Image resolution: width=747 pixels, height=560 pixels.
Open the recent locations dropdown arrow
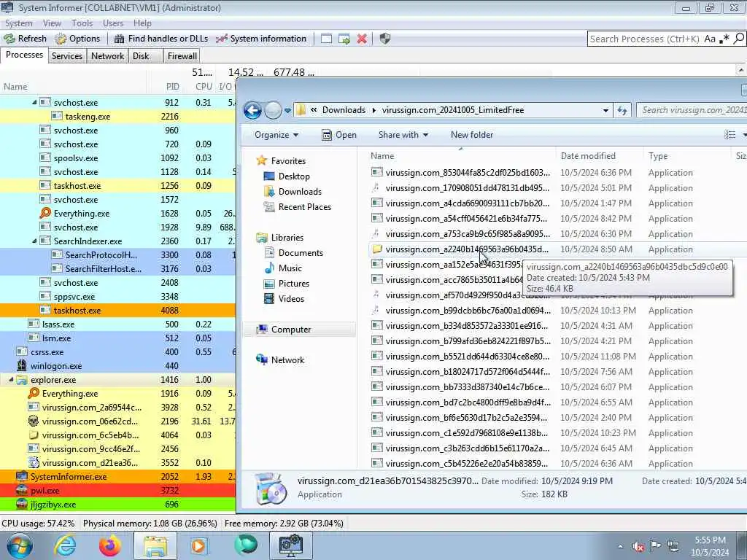pos(287,111)
